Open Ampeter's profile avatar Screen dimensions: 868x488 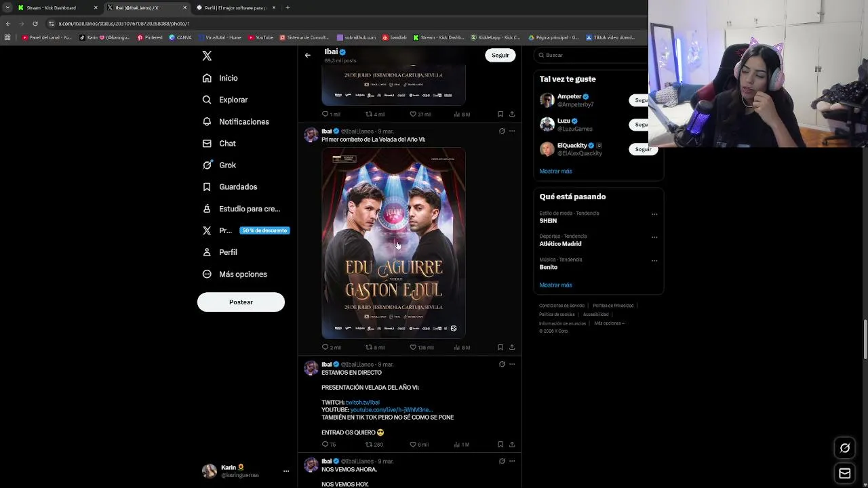[x=547, y=100]
